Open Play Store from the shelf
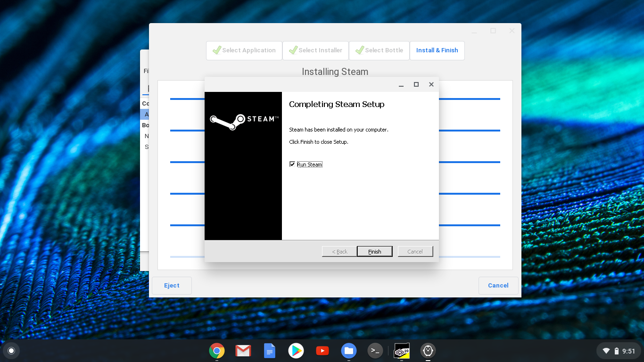The height and width of the screenshot is (362, 644). pyautogui.click(x=296, y=351)
